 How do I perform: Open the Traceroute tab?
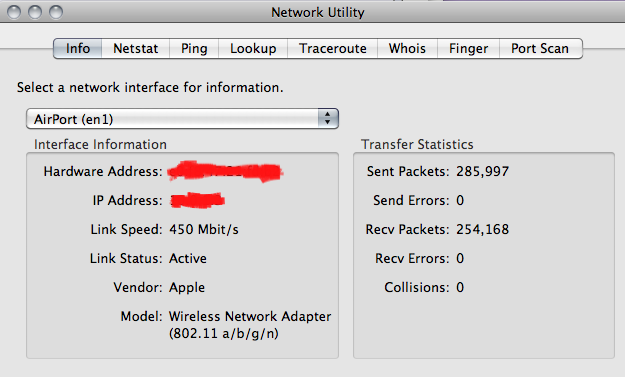point(333,49)
